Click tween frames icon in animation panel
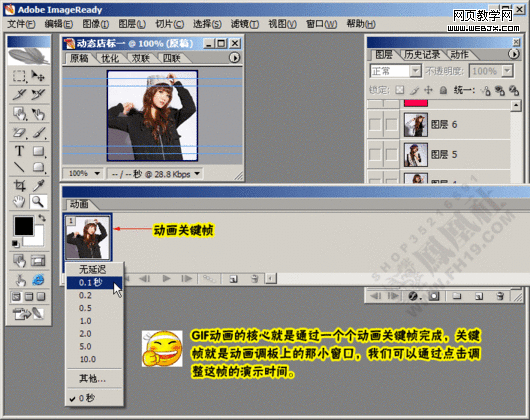 (209, 279)
